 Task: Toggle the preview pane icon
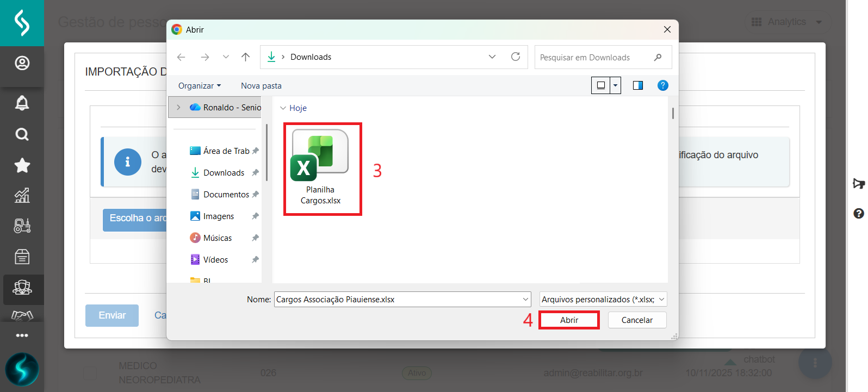(637, 85)
